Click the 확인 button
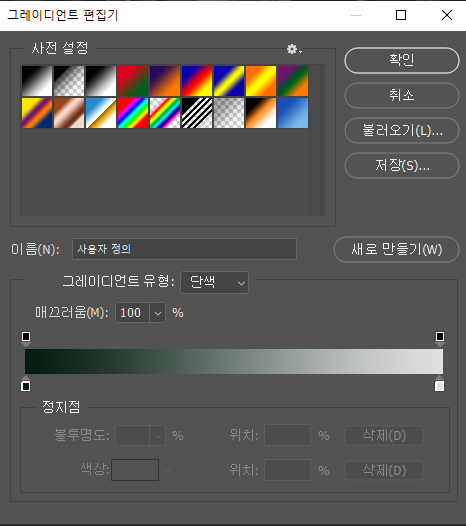 [x=402, y=60]
